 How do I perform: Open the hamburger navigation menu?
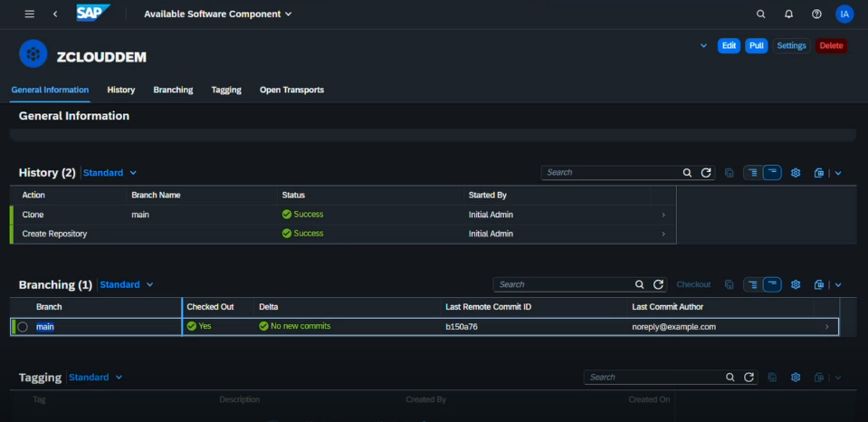click(30, 14)
